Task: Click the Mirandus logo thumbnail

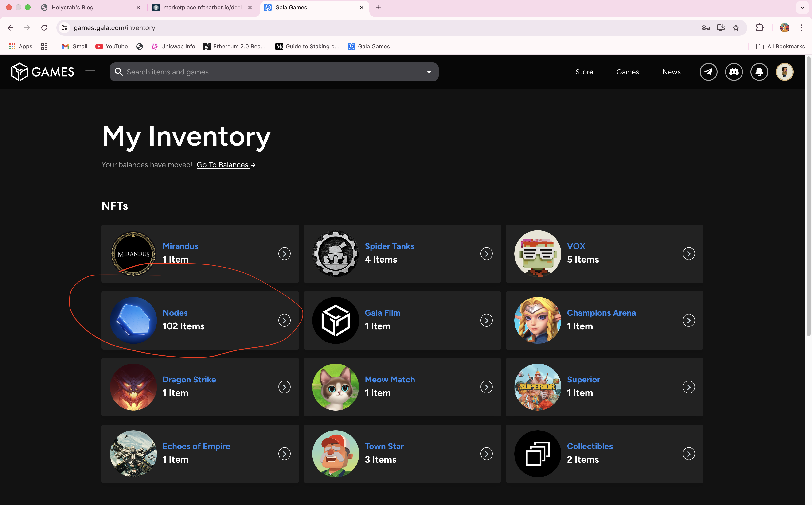Action: tap(133, 253)
